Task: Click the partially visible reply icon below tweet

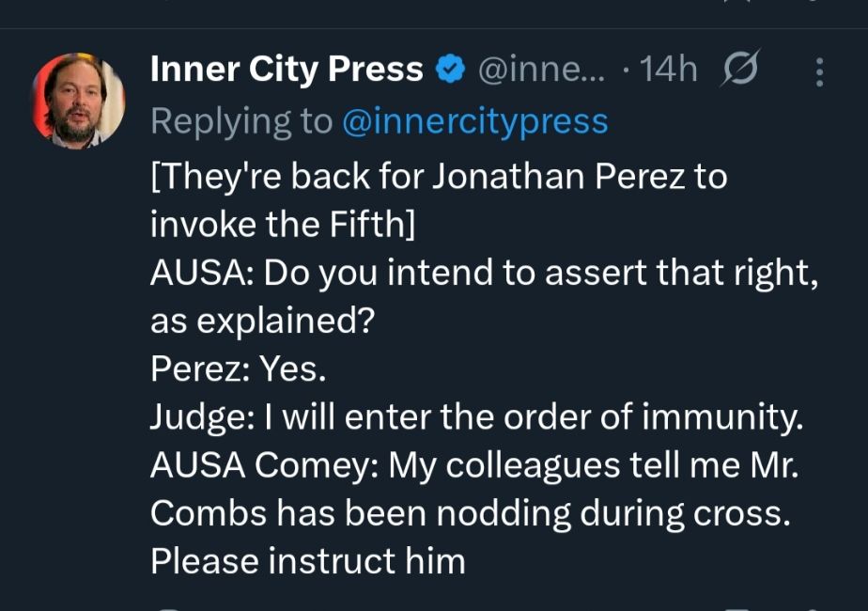Action: tap(169, 607)
